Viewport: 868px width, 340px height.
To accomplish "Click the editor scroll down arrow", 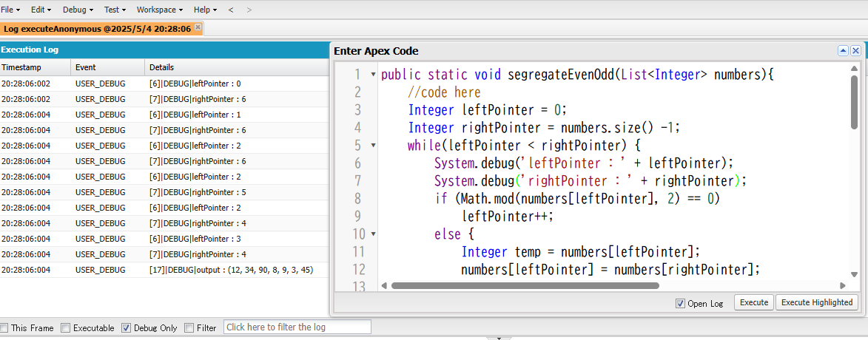I will pyautogui.click(x=854, y=274).
